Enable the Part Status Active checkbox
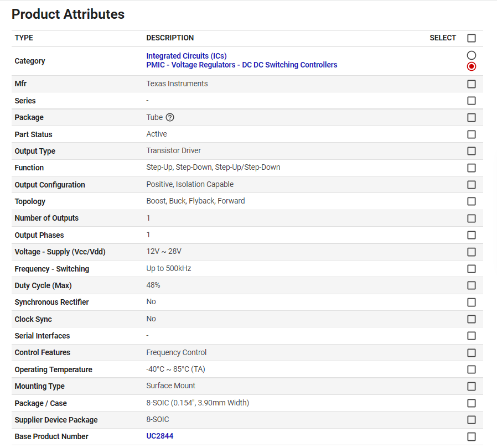 tap(472, 134)
